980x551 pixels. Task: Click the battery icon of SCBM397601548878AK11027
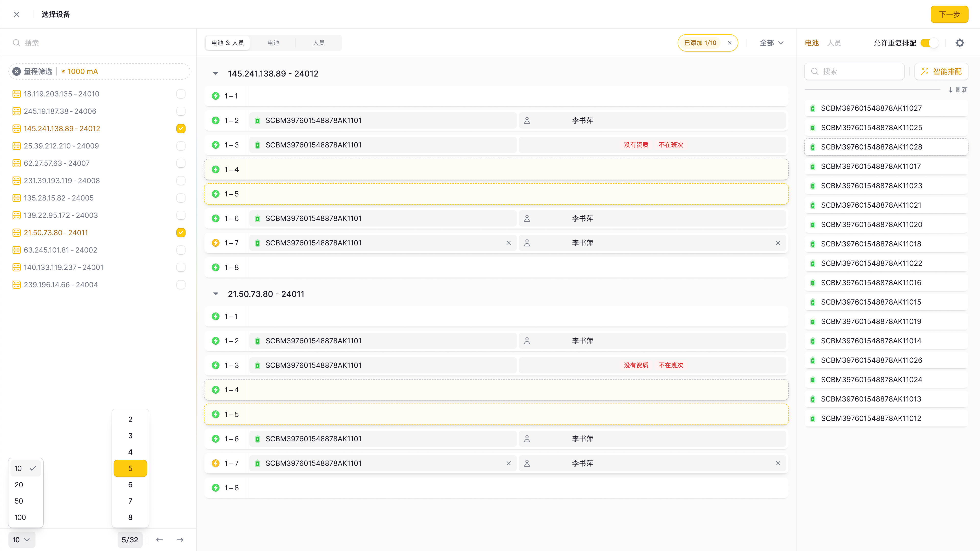pyautogui.click(x=813, y=108)
